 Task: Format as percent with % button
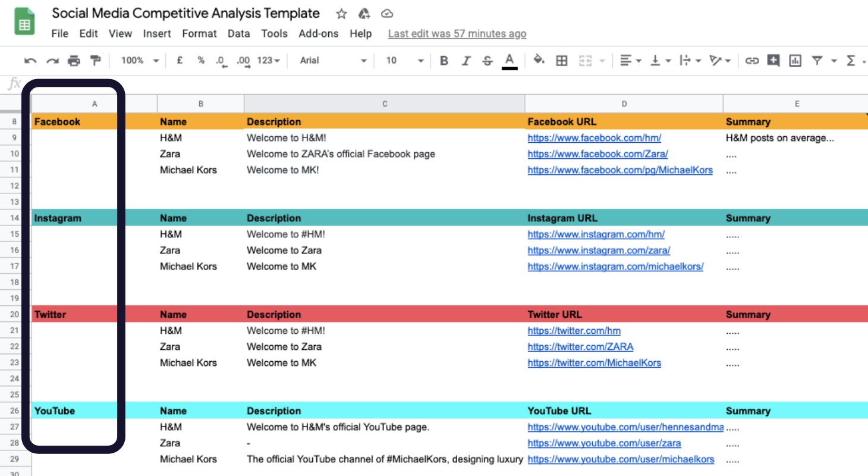[x=201, y=60]
